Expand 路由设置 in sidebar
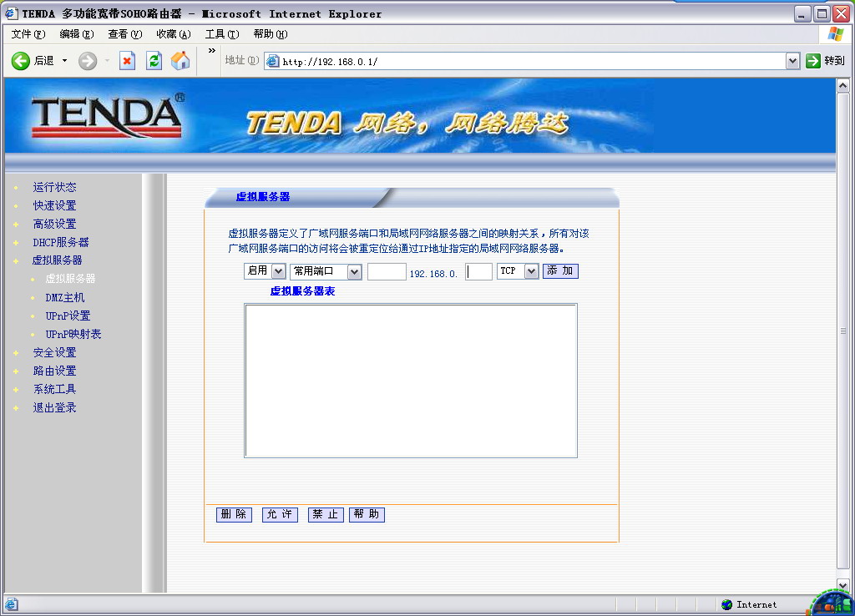Screen dimensions: 855x616 54,371
